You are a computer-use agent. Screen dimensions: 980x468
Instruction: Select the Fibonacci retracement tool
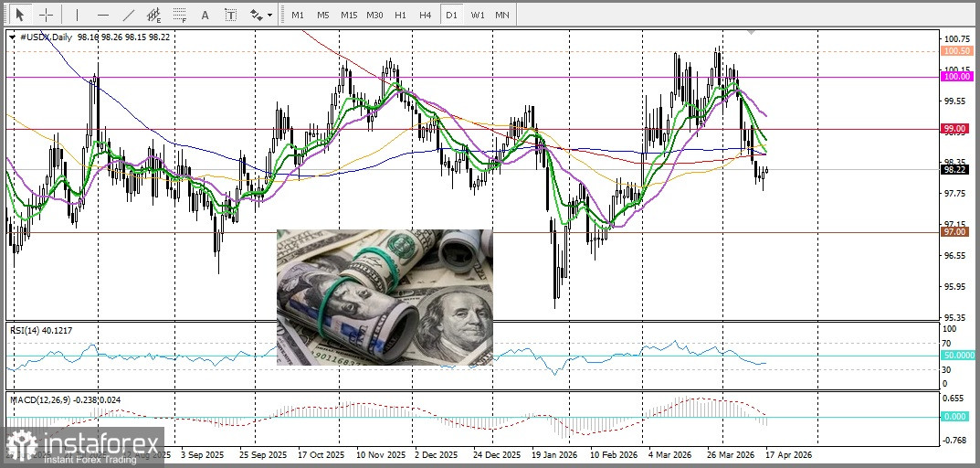(179, 15)
